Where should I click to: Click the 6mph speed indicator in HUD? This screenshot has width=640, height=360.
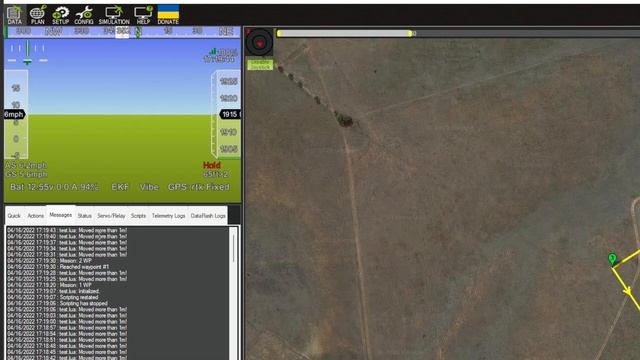(14, 115)
